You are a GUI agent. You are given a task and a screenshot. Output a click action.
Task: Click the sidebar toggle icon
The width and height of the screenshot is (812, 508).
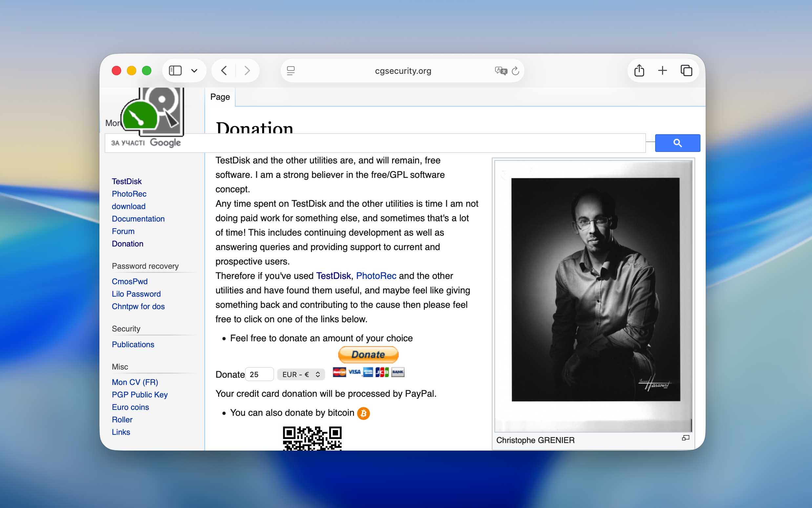pyautogui.click(x=175, y=71)
